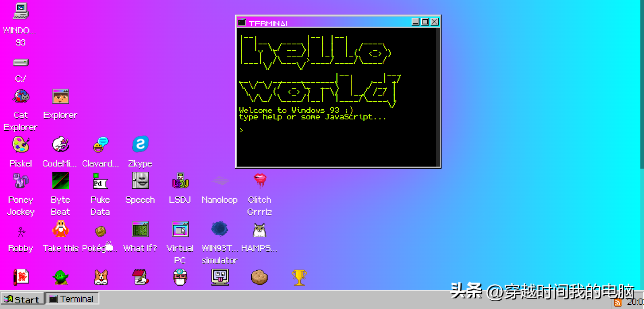Launch the Glitch Grrrlz lips icon
Image resolution: width=644 pixels, height=309 pixels.
(x=260, y=181)
